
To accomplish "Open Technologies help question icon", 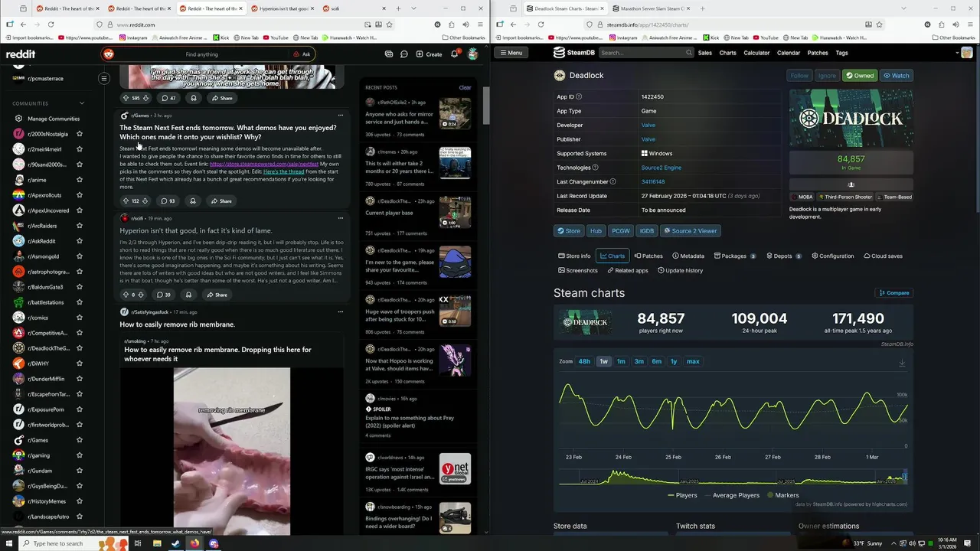I will (x=595, y=168).
